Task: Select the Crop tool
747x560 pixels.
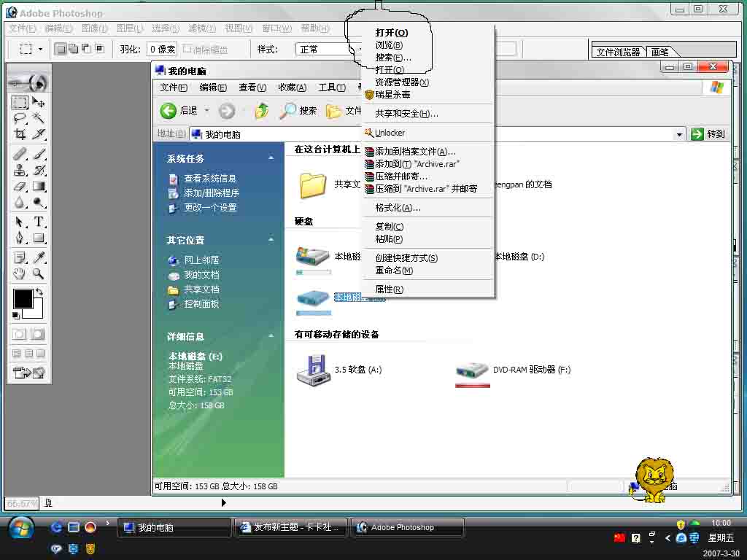Action: [x=20, y=134]
